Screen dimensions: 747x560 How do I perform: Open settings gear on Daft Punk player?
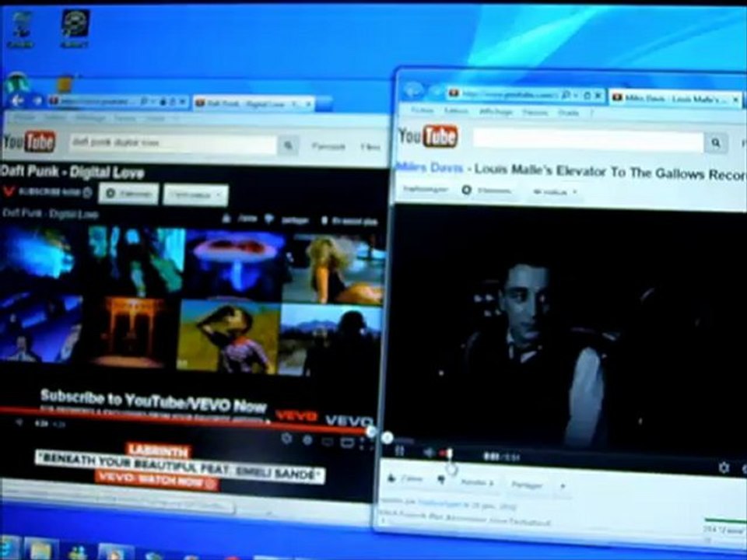(x=286, y=439)
